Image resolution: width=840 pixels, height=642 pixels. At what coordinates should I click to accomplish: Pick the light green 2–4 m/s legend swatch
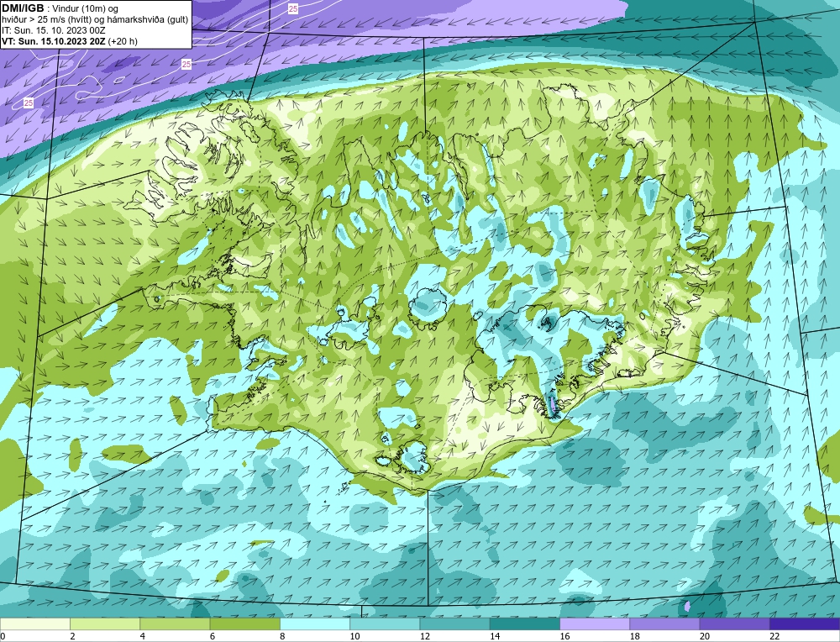point(105,624)
